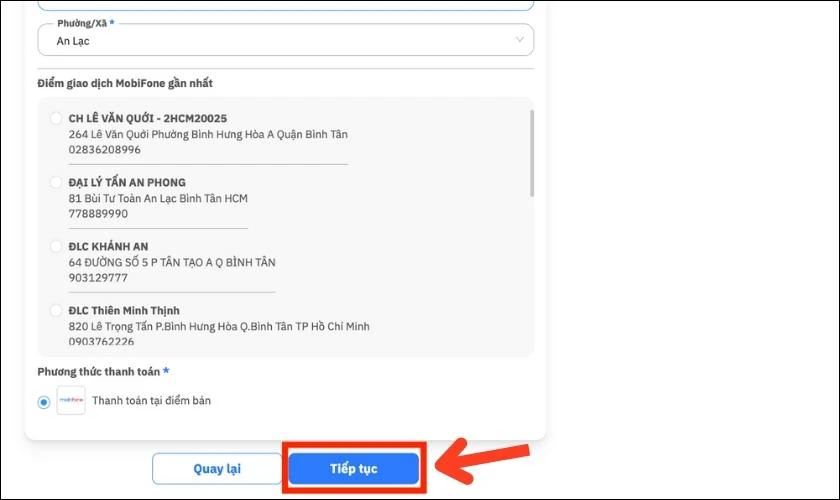Click the address '264 Lê Văn Quới Phường Bình Hưng Hòa A'

coord(171,135)
